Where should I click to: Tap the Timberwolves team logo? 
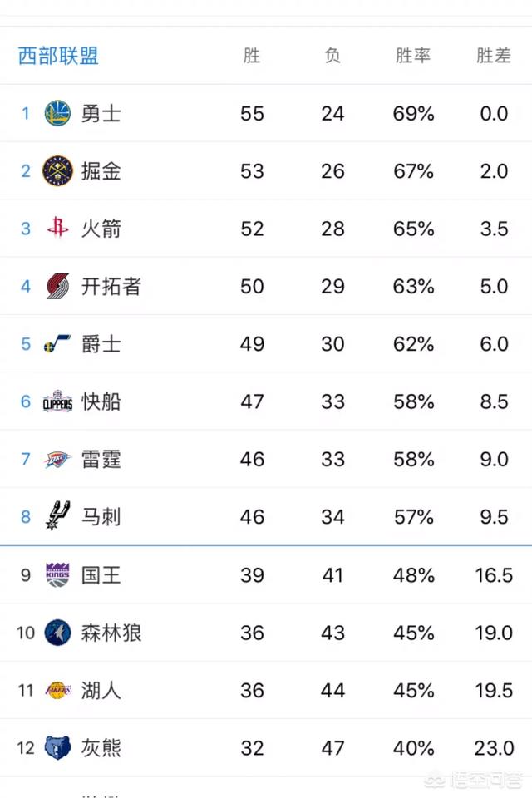(57, 633)
